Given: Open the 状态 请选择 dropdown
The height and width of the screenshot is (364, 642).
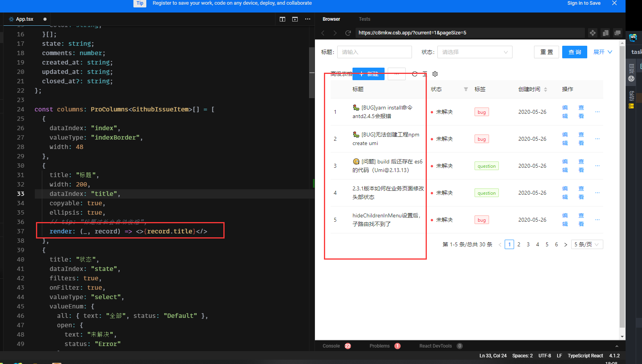Looking at the screenshot, I should (x=475, y=52).
